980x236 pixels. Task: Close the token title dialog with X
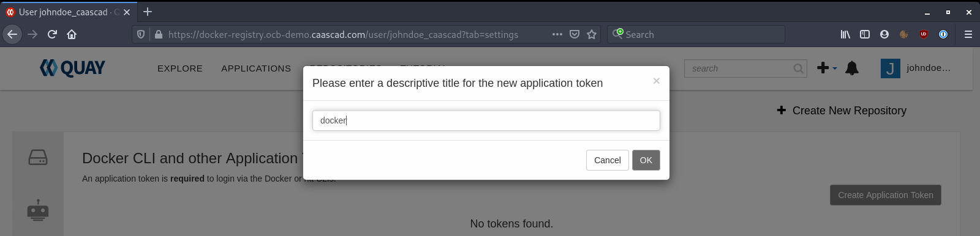coord(656,81)
